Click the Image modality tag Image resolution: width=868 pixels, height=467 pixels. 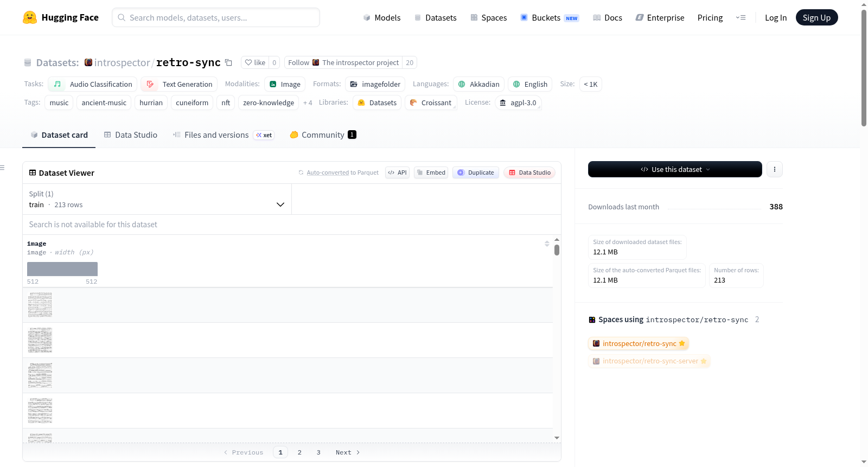coord(285,84)
